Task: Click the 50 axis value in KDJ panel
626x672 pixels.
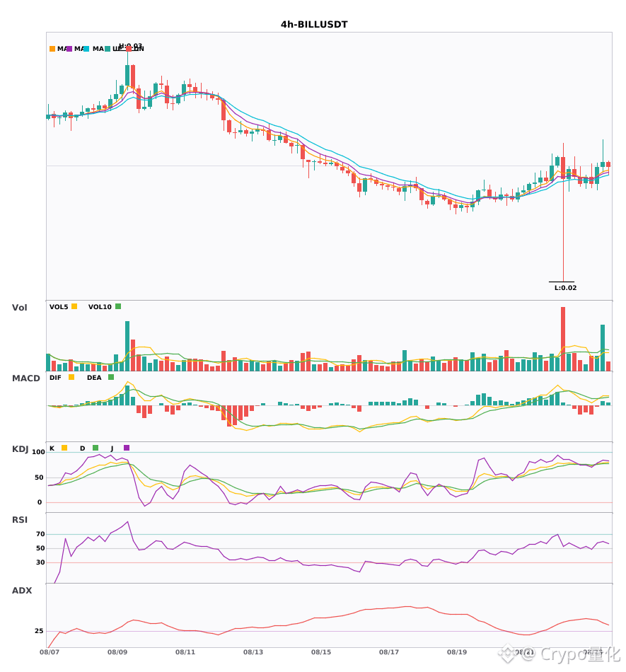Action: tap(39, 477)
